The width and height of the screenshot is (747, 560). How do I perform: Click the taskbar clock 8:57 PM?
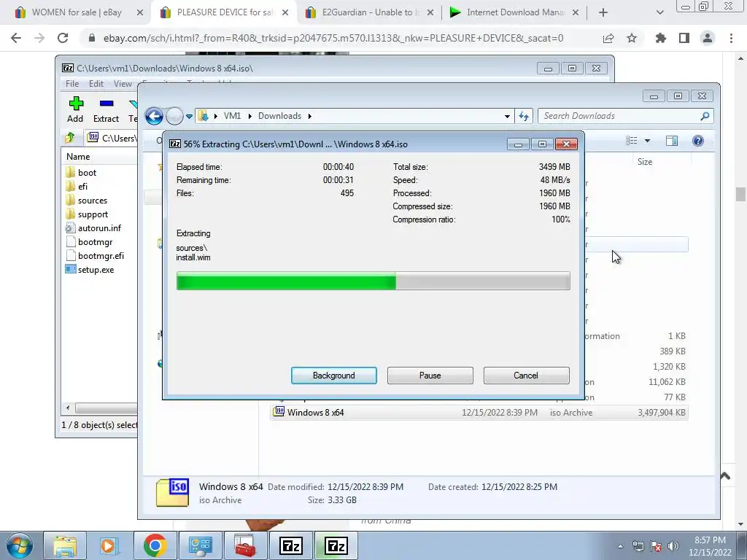(710, 540)
